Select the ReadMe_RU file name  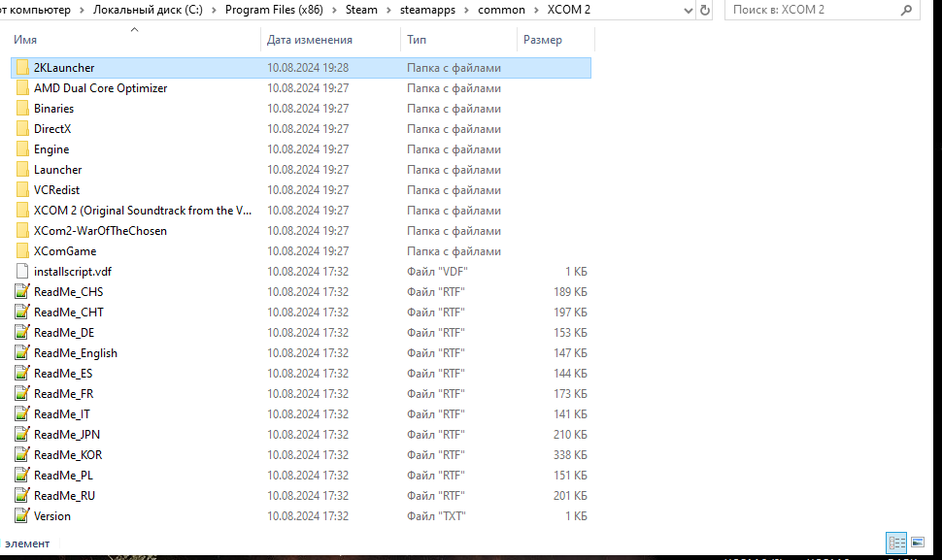click(64, 496)
